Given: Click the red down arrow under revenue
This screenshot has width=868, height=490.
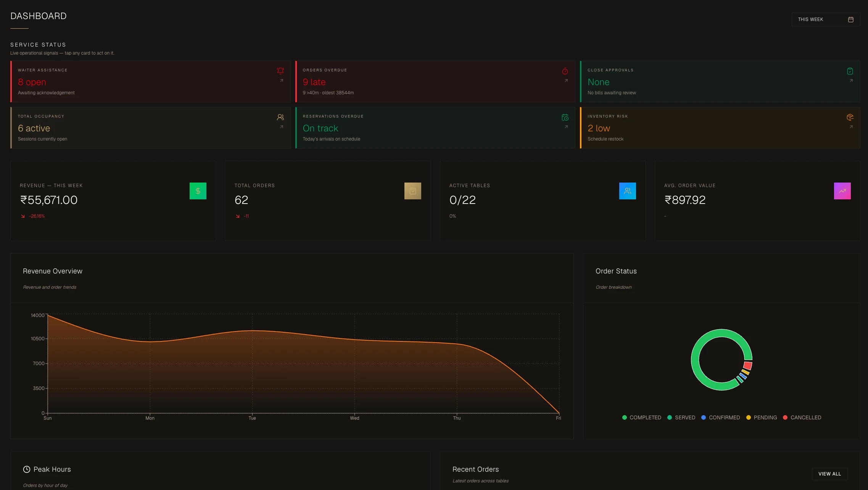Looking at the screenshot, I should pyautogui.click(x=23, y=216).
